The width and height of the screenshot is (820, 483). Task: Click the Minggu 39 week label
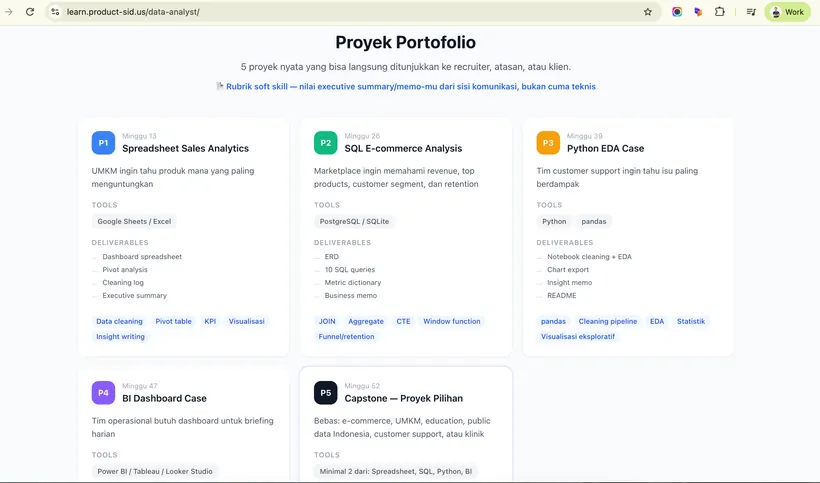pos(585,136)
